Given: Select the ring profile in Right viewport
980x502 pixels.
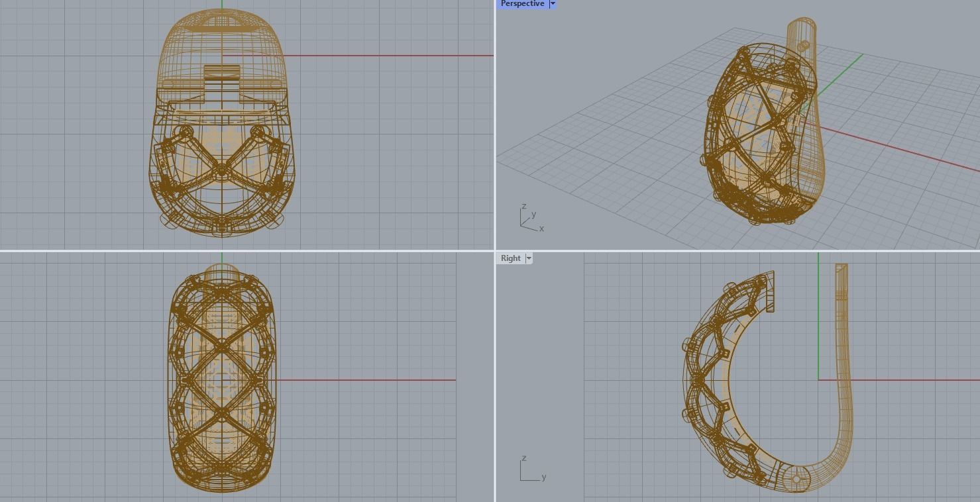Looking at the screenshot, I should (768, 378).
